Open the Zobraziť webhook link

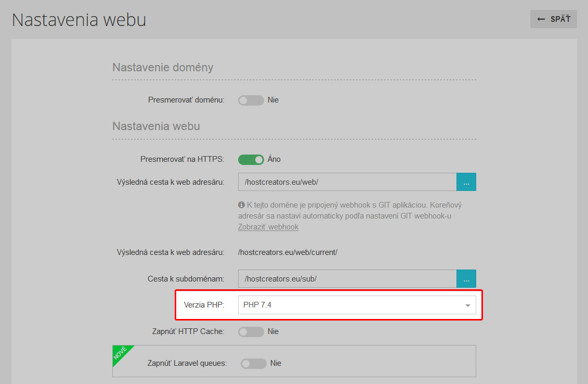click(x=268, y=227)
